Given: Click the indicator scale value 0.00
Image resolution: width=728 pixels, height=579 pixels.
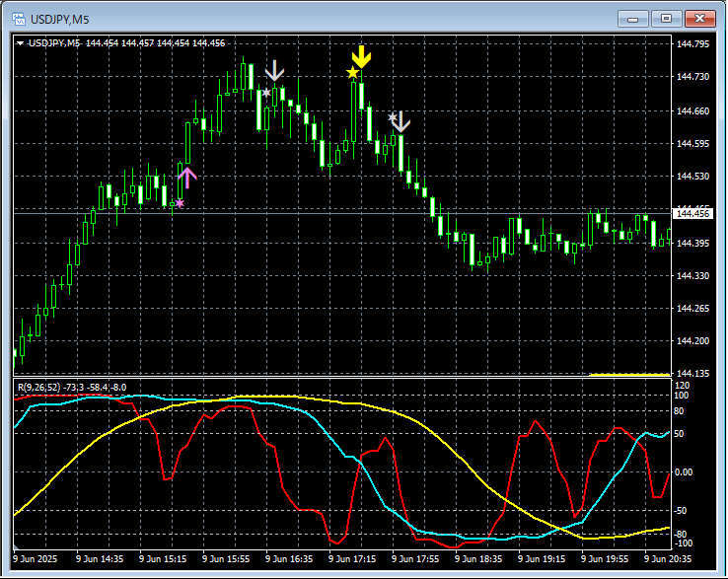Looking at the screenshot, I should (x=684, y=472).
